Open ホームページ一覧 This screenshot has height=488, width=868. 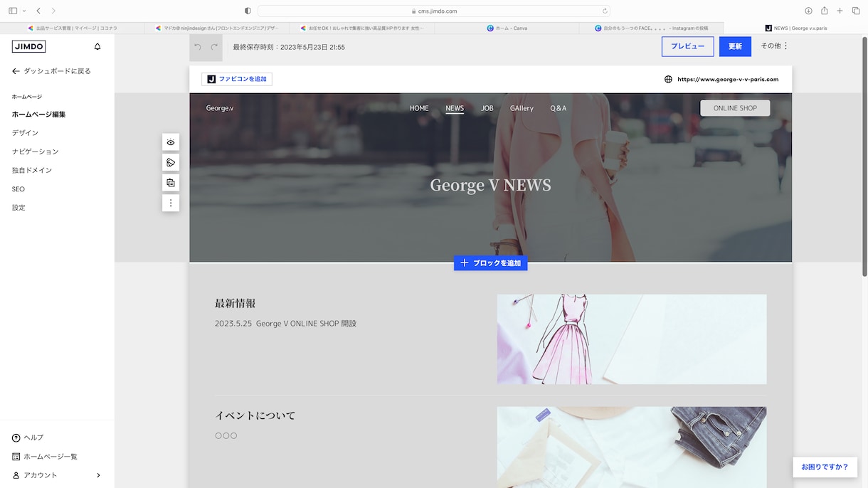45,457
